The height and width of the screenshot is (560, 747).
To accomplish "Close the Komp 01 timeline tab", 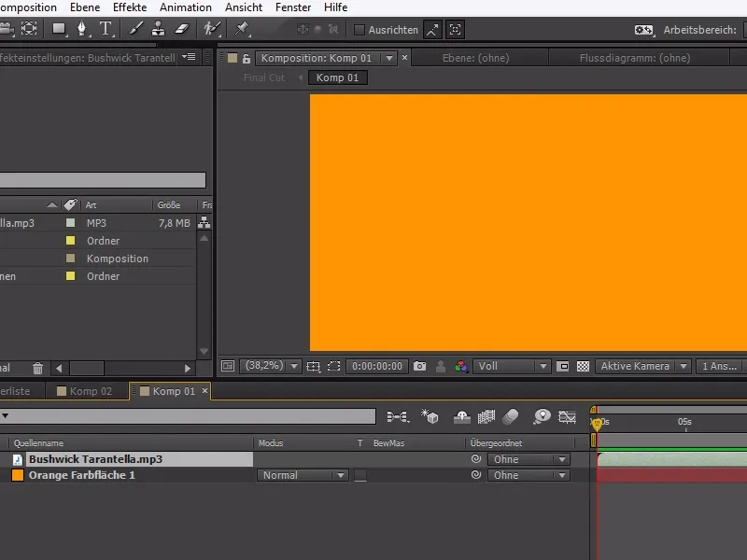I will pos(204,391).
